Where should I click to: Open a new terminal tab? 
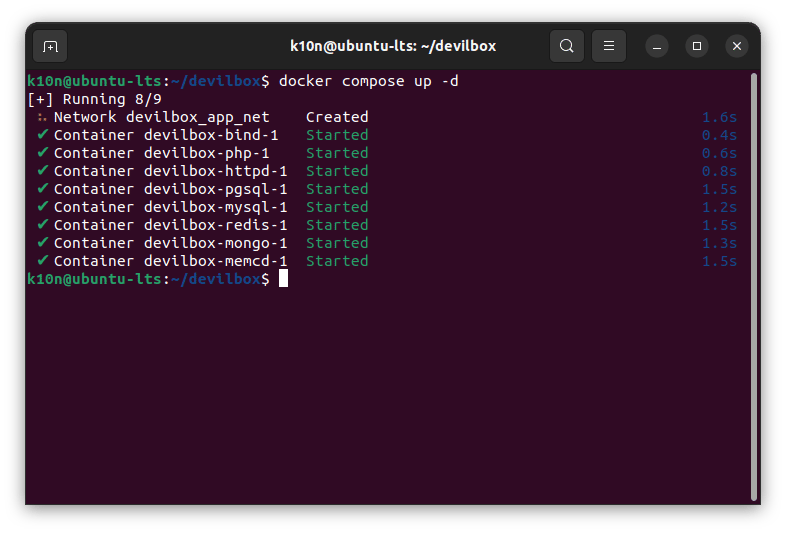pyautogui.click(x=50, y=46)
